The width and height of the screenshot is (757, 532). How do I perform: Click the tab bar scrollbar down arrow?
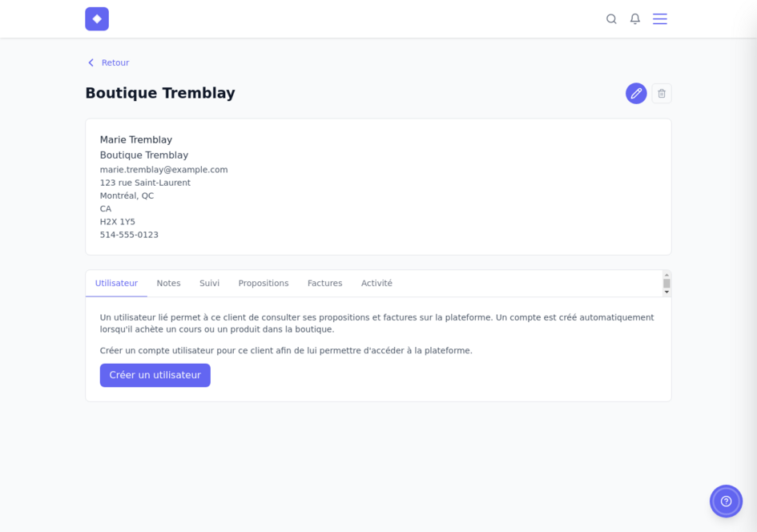(666, 292)
